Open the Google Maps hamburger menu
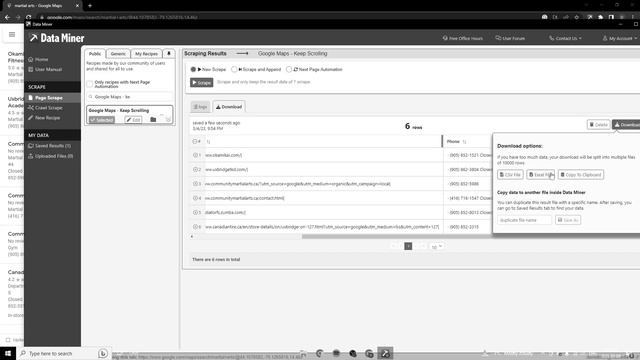The width and height of the screenshot is (640, 360). click(x=12, y=35)
